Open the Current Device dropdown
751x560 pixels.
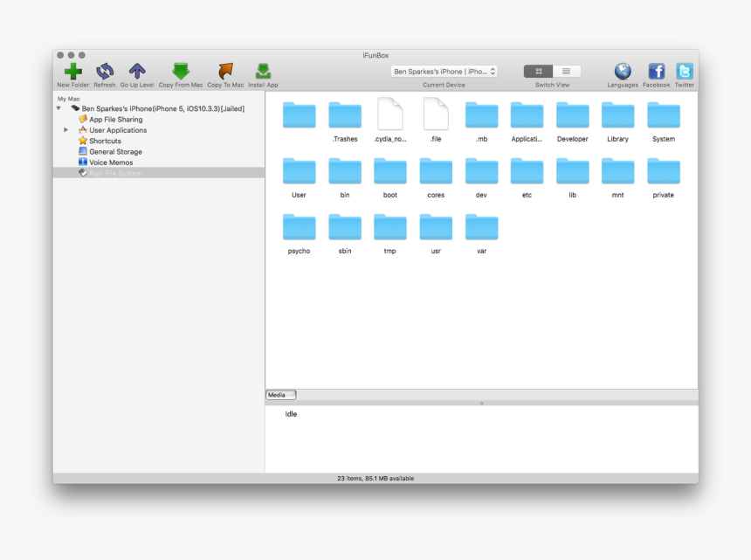[x=444, y=72]
